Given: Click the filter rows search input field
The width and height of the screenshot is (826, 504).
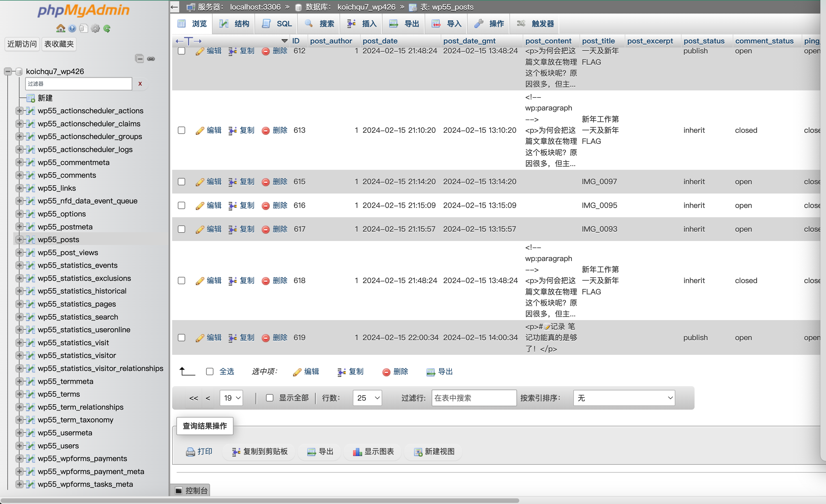Looking at the screenshot, I should [474, 398].
